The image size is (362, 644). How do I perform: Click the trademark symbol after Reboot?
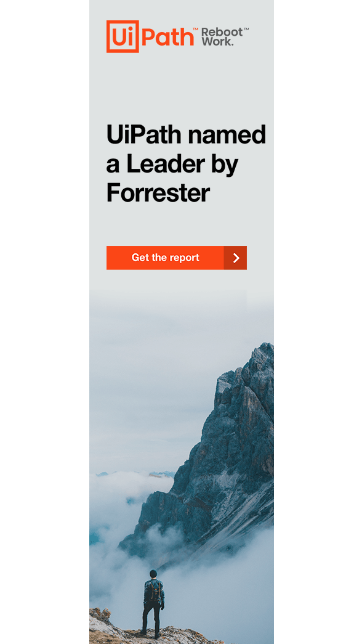click(x=246, y=30)
